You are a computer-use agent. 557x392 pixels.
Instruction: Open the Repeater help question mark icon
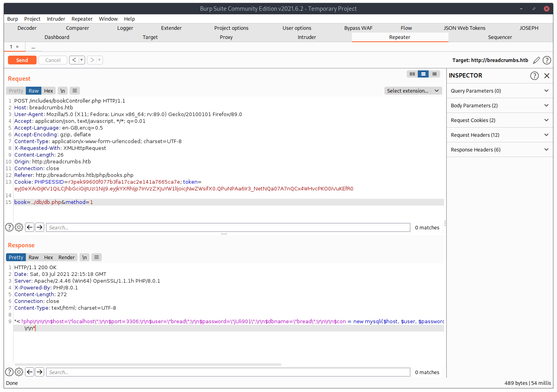[547, 60]
